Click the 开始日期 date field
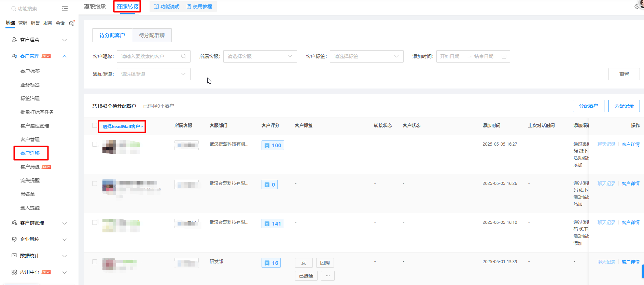 click(450, 56)
